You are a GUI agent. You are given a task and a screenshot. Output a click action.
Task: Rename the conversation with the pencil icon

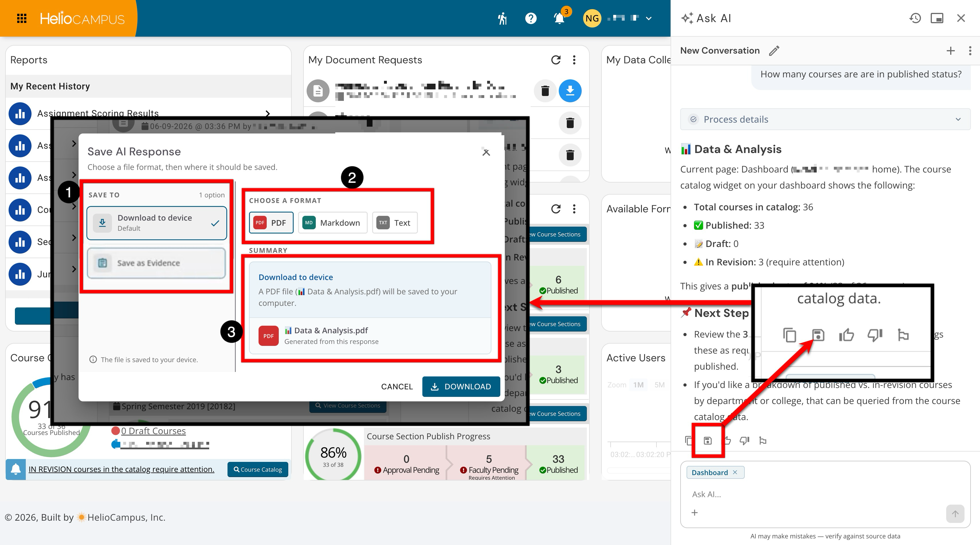click(x=774, y=51)
